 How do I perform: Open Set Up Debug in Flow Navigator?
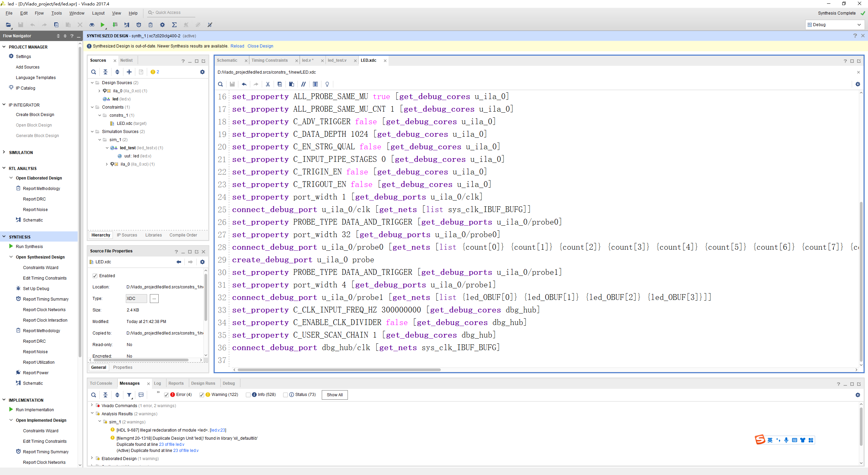[x=36, y=289]
